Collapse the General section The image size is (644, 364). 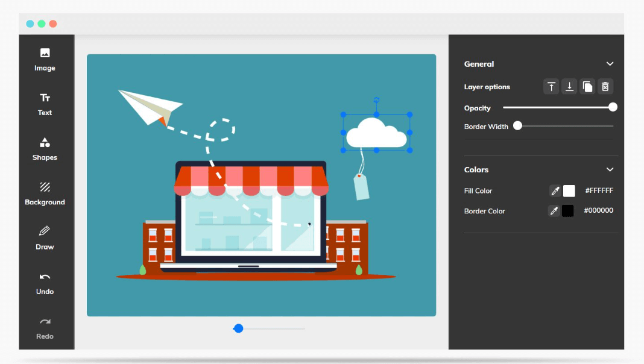tap(610, 64)
